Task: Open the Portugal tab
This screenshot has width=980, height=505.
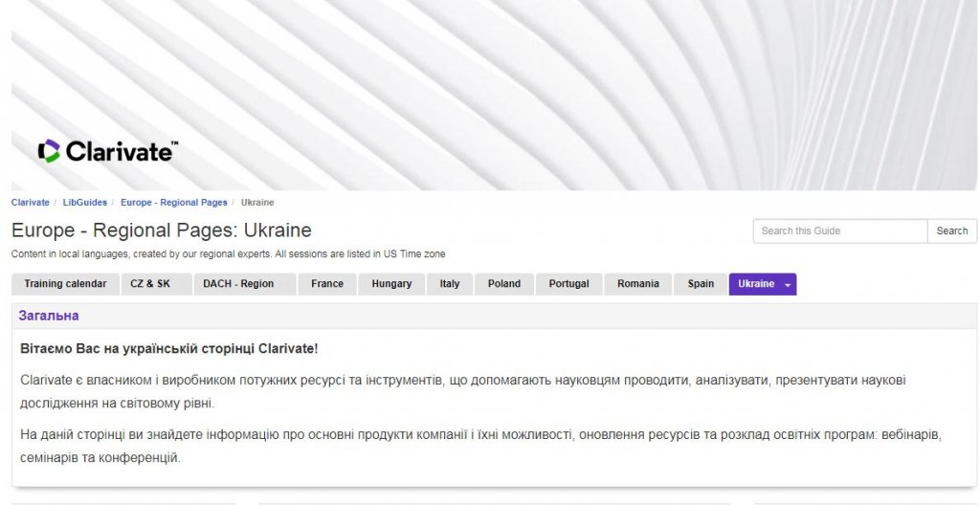Action: click(x=569, y=284)
